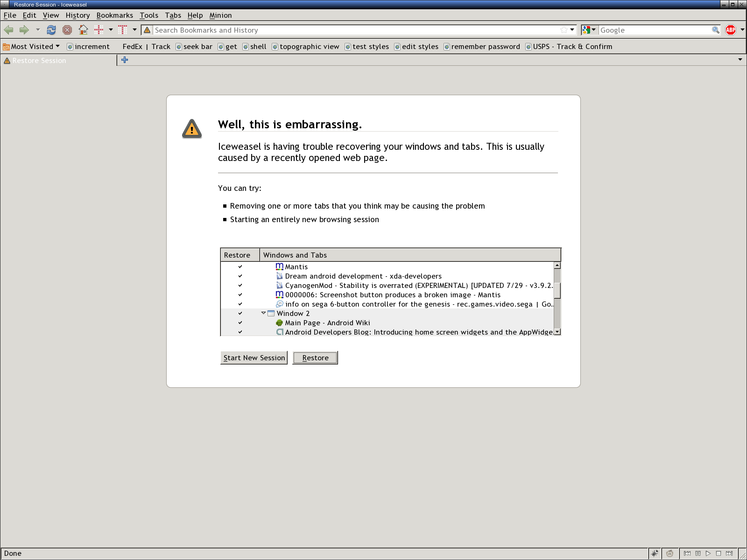Uncheck restore for sega 6-button controller tab
The height and width of the screenshot is (560, 747).
[240, 304]
